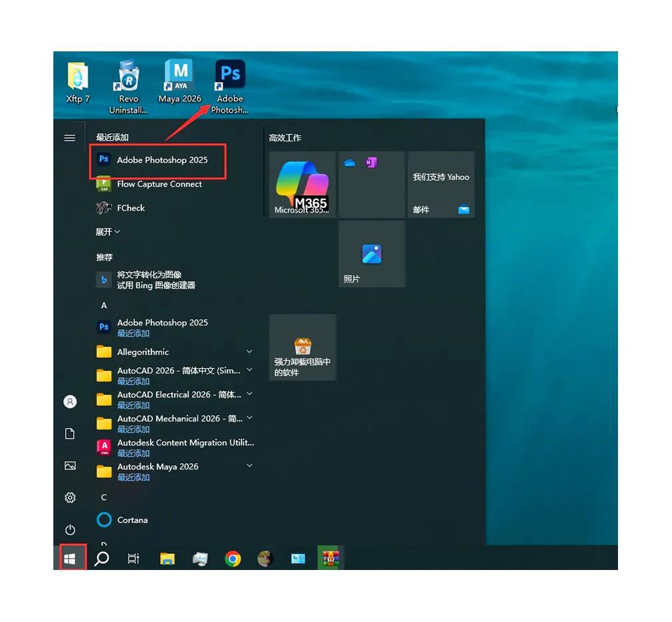Select letter C section header

pos(104,497)
